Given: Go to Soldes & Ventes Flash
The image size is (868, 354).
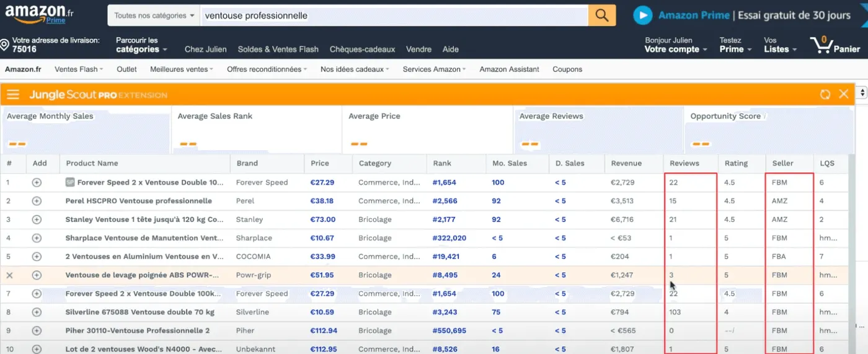Looking at the screenshot, I should [278, 50].
